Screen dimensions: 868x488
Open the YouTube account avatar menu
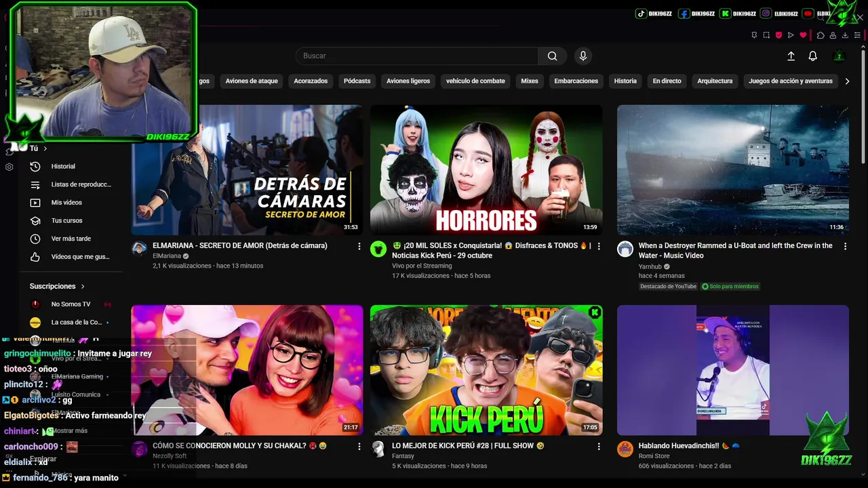[839, 56]
